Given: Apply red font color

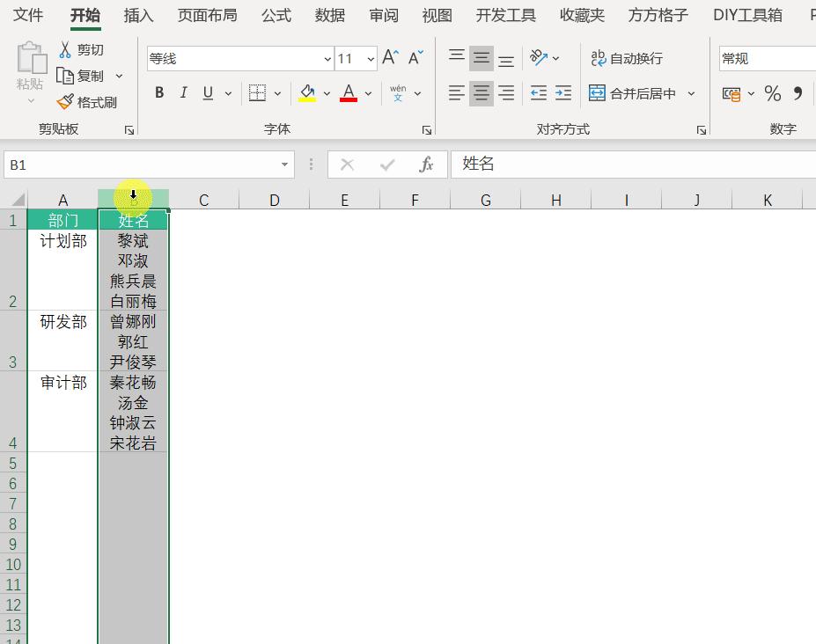Looking at the screenshot, I should click(x=348, y=92).
